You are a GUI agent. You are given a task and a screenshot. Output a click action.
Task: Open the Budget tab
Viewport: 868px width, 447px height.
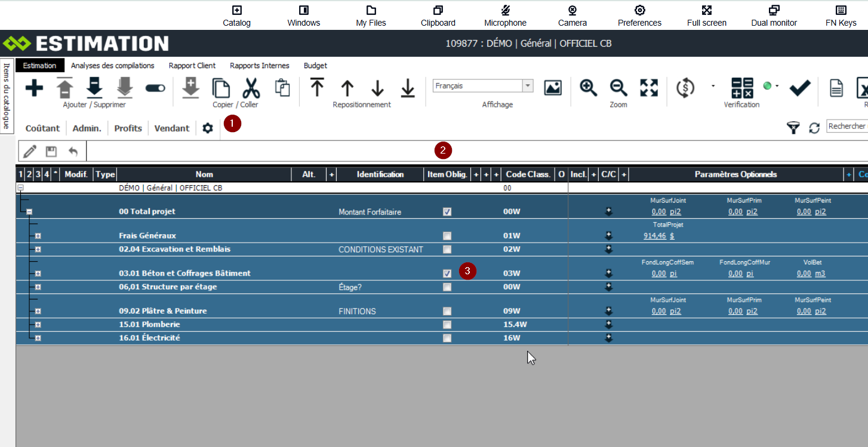tap(315, 66)
